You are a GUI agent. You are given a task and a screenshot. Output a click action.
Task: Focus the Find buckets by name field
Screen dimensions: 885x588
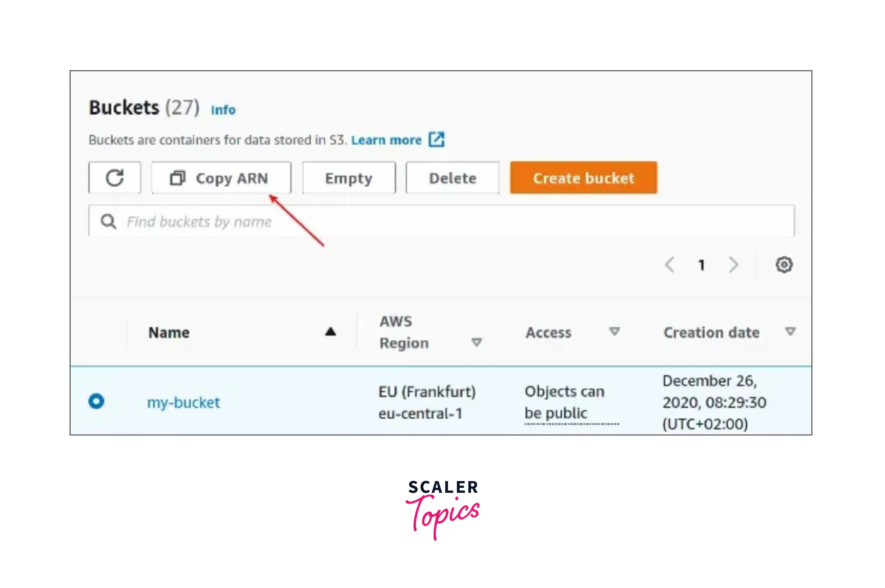pos(450,221)
